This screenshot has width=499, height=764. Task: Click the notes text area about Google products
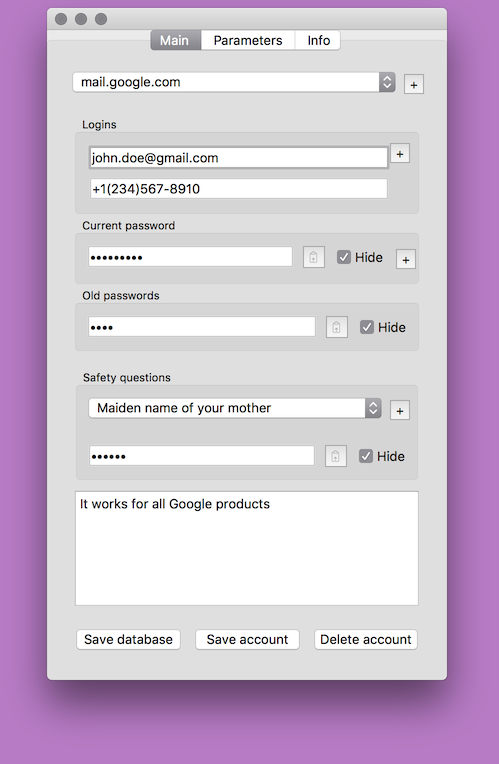coord(247,548)
